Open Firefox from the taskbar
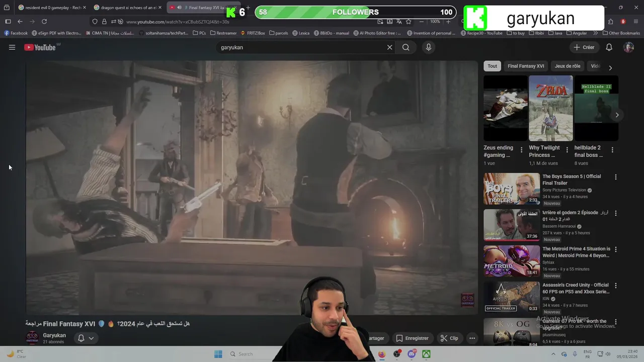 point(381,354)
